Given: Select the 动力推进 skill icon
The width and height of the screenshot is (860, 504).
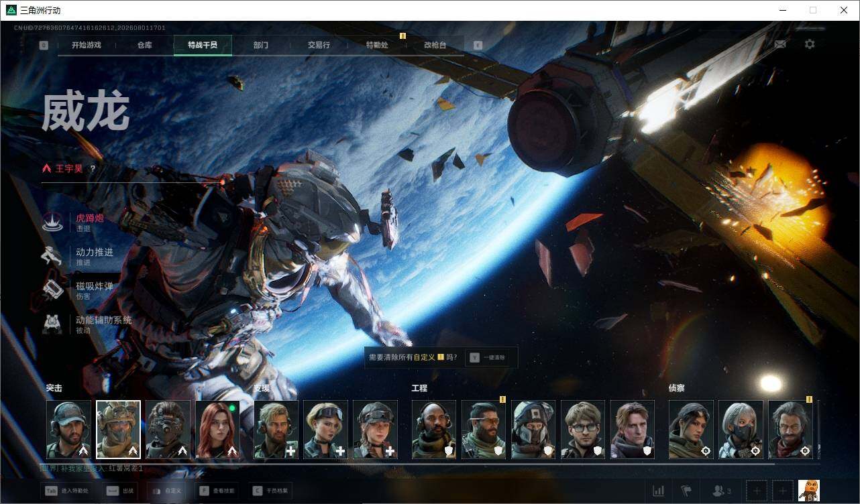Looking at the screenshot, I should coord(52,256).
